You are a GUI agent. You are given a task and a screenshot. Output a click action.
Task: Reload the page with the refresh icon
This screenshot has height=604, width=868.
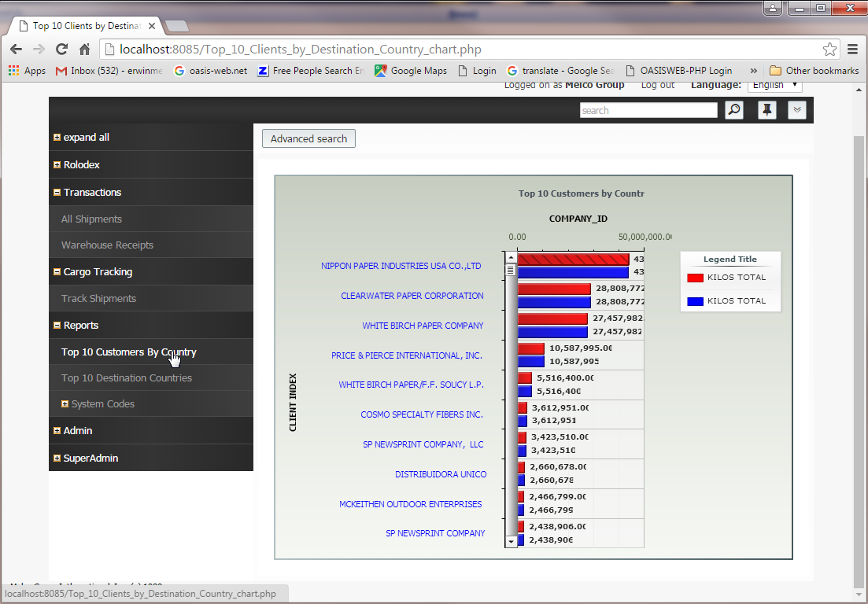(x=61, y=50)
